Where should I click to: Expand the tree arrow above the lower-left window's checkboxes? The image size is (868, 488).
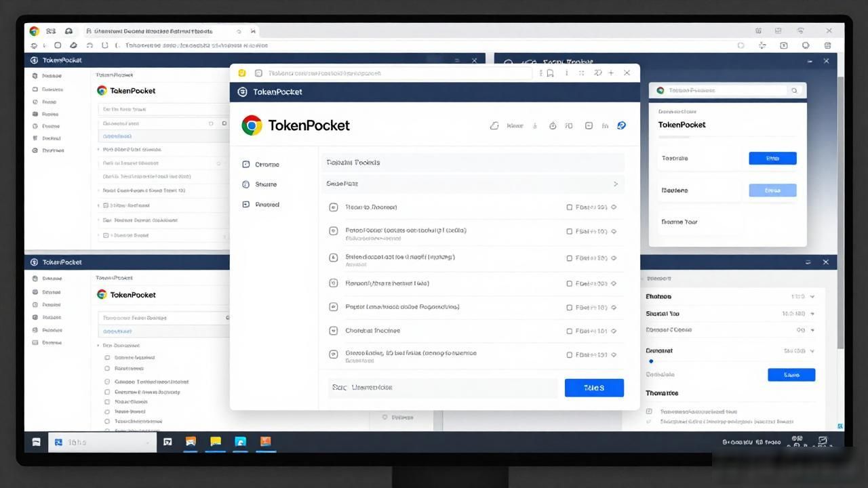(98, 345)
